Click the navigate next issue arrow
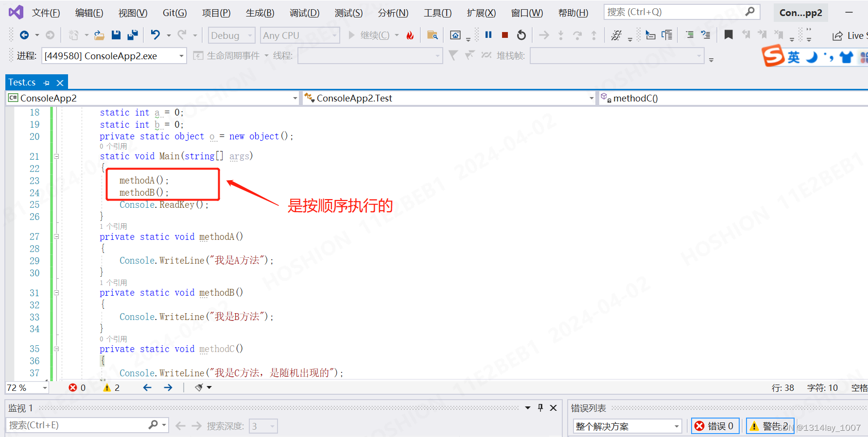868x437 pixels. [168, 387]
